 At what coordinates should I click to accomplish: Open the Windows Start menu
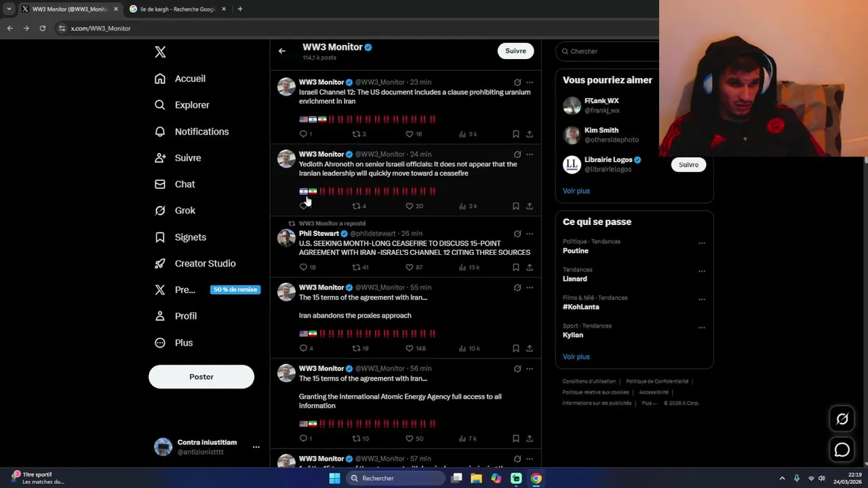click(334, 479)
